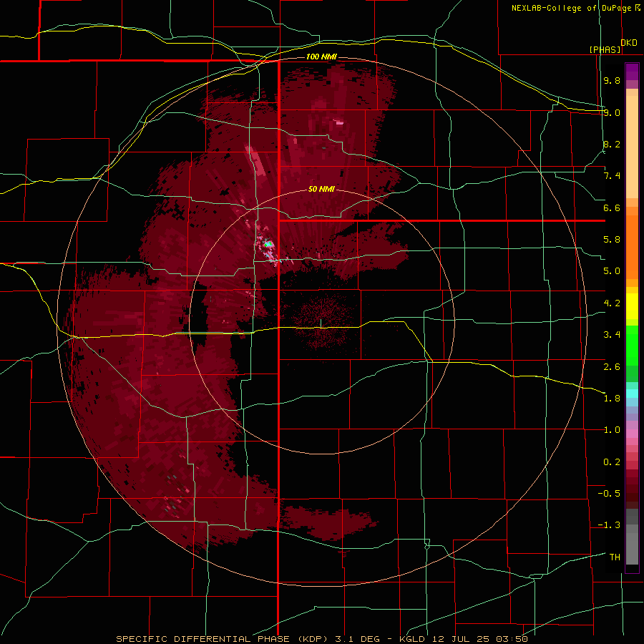The height and width of the screenshot is (644, 644).
Task: Pick the bright green band on color bar
Action: coord(632,345)
